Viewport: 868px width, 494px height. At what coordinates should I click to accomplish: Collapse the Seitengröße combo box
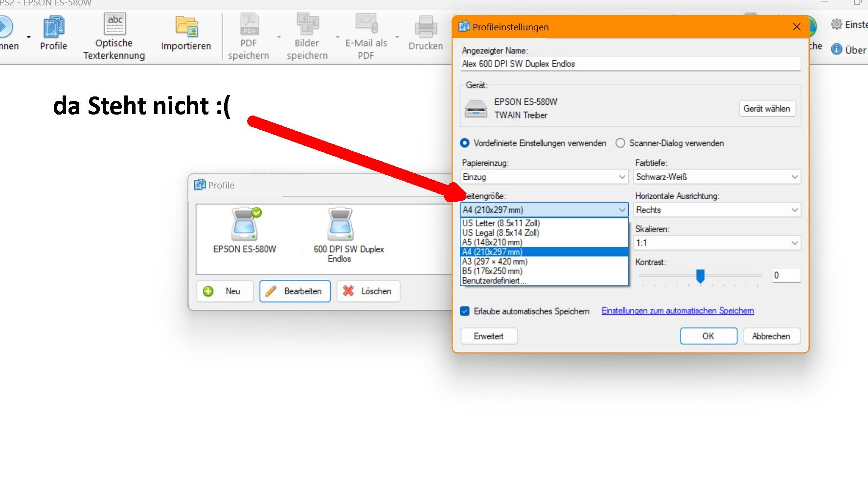[544, 210]
